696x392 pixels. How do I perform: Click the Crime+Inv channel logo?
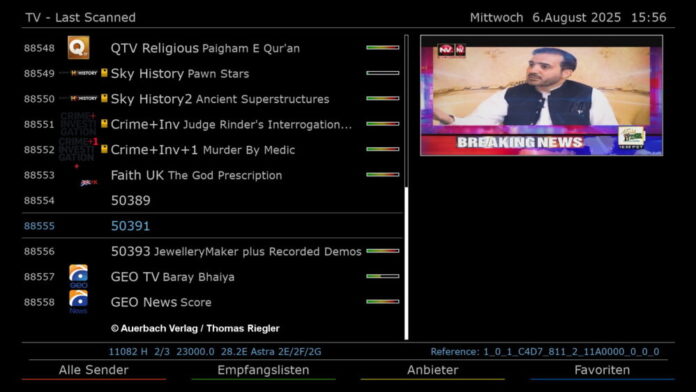click(79, 124)
